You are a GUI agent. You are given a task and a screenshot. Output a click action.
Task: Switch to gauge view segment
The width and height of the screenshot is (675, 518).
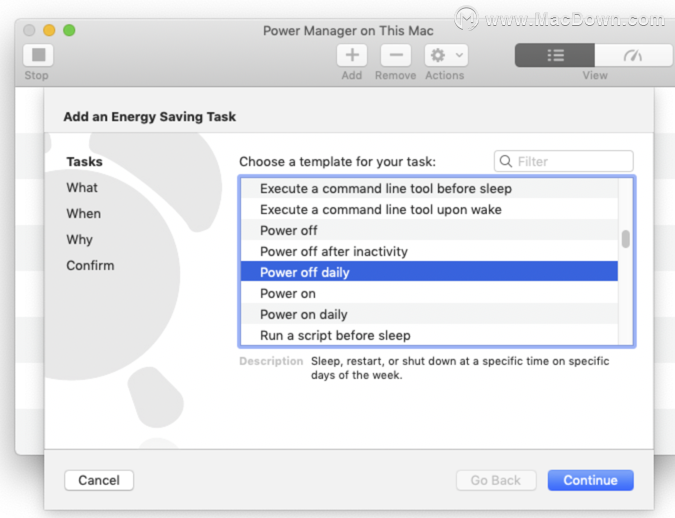[x=633, y=55]
